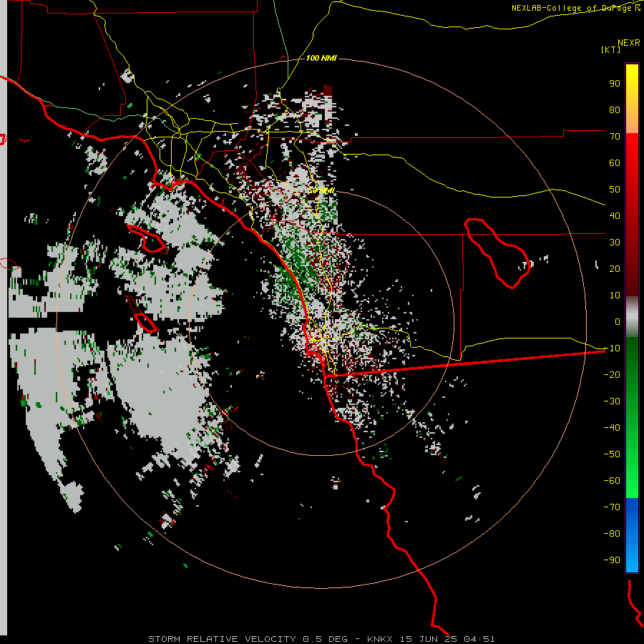Click the -50 value on the velocity scale
This screenshot has width=644, height=644.
(x=612, y=454)
